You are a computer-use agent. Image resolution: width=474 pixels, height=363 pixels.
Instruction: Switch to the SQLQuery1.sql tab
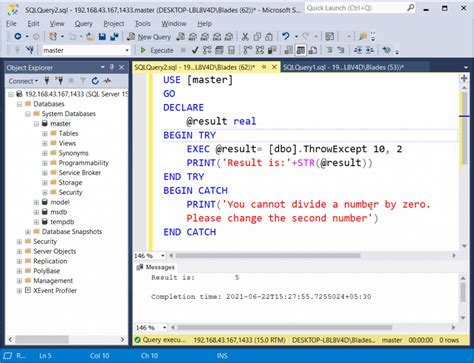pyautogui.click(x=343, y=67)
